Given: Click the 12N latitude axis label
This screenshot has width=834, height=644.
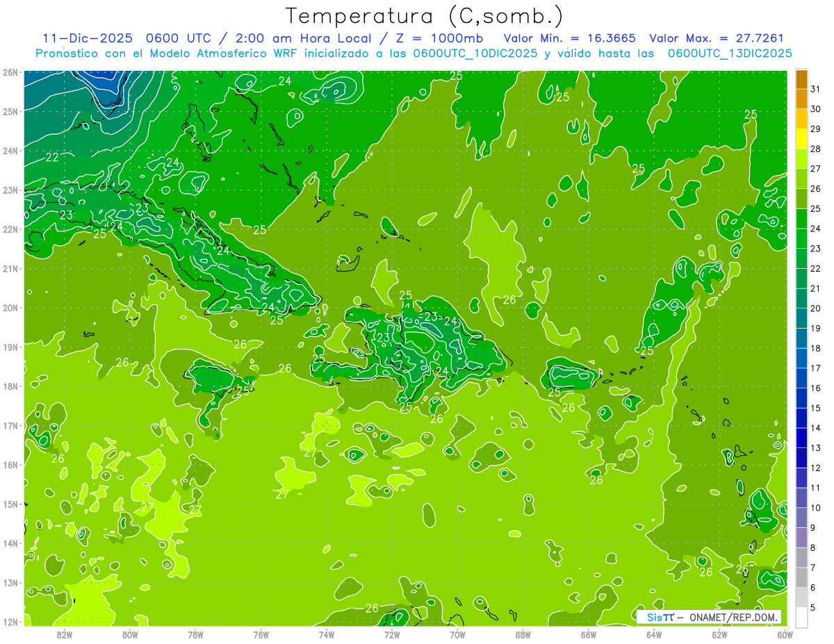Looking at the screenshot, I should [11, 622].
